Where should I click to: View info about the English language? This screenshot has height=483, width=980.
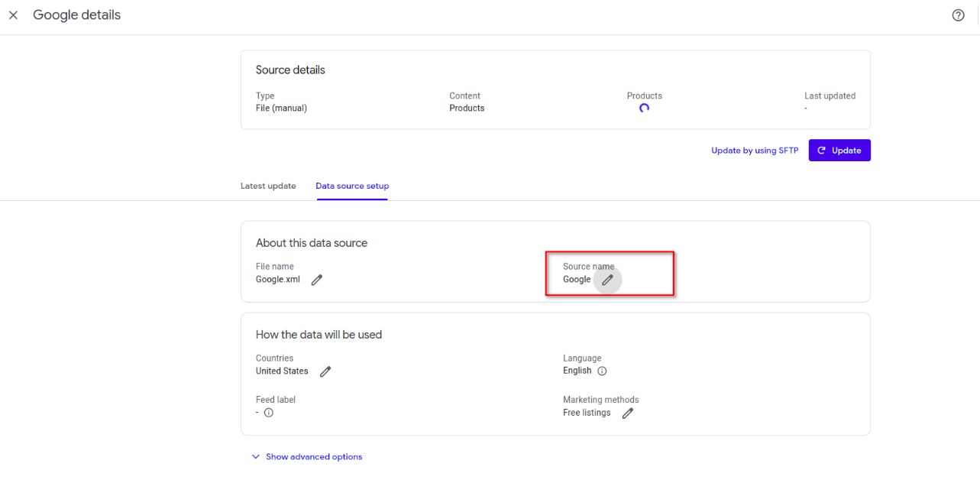602,371
